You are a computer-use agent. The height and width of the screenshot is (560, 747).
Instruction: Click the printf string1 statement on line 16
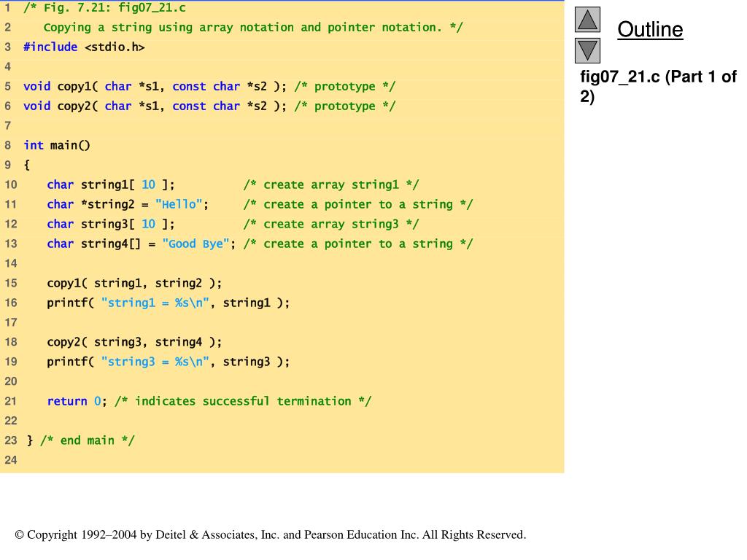pyautogui.click(x=169, y=303)
